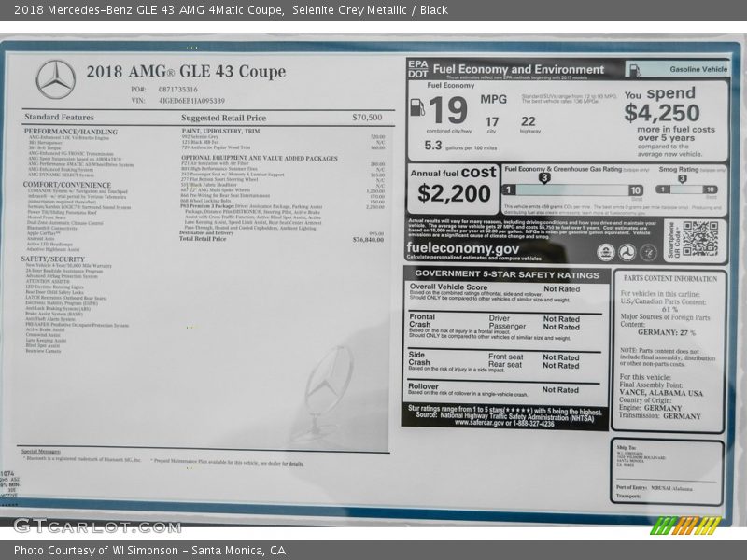Click the "Destination and Delivery" line
Screen dimensions: 747x560
(206, 232)
